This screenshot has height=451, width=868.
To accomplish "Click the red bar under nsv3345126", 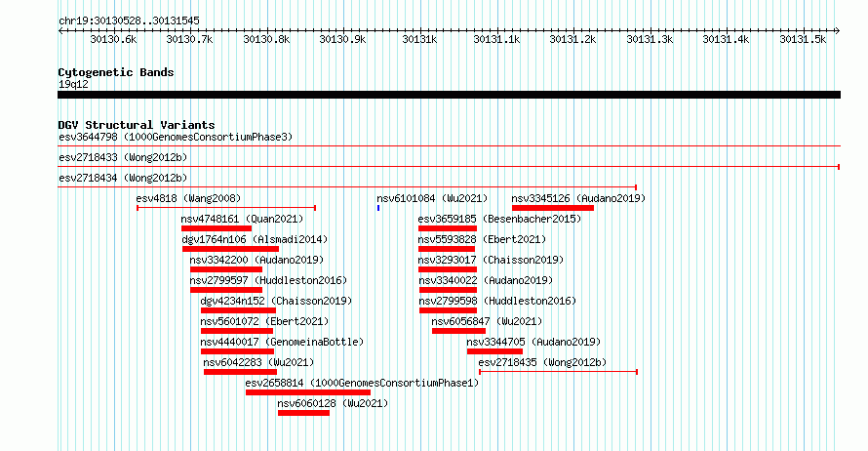I will [553, 208].
